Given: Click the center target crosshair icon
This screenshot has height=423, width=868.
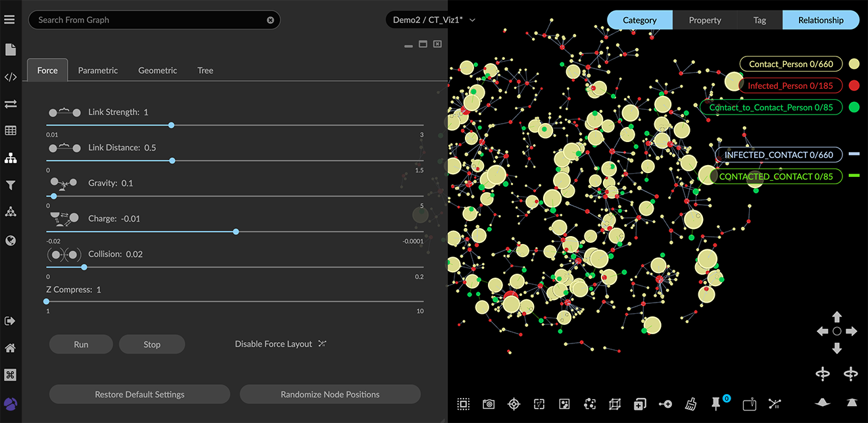Looking at the screenshot, I should click(514, 404).
